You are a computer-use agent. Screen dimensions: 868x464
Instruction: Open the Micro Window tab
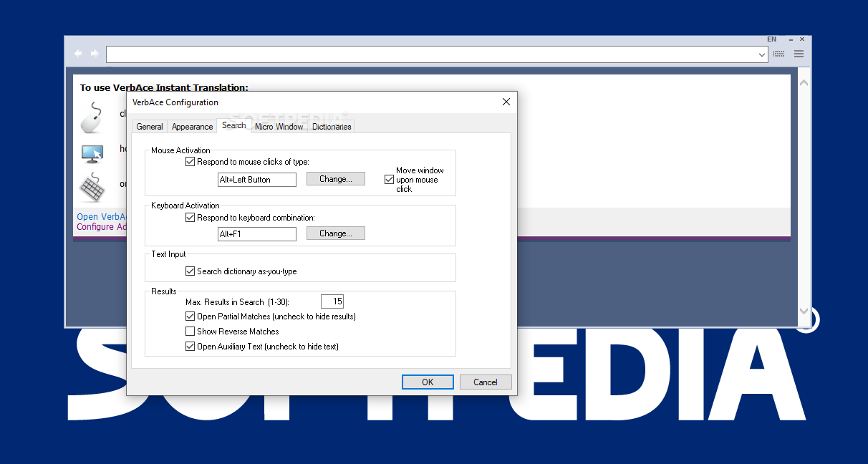point(279,127)
